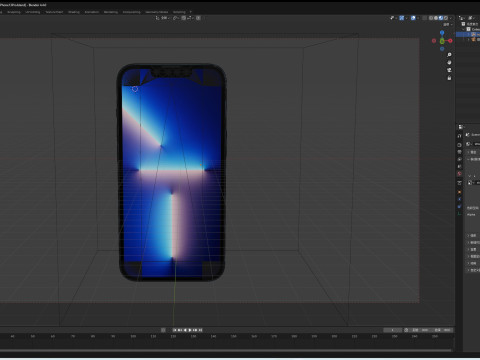Open the overlays options dropdown arrow
480x360 pixels.
[418, 18]
